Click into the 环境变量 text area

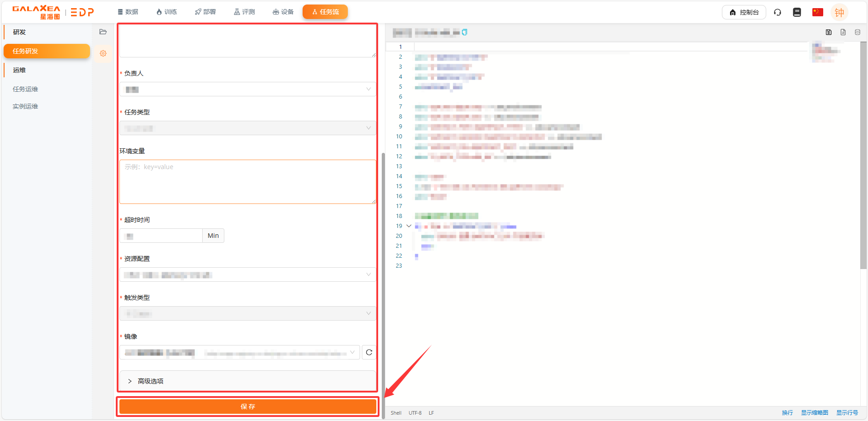(247, 182)
